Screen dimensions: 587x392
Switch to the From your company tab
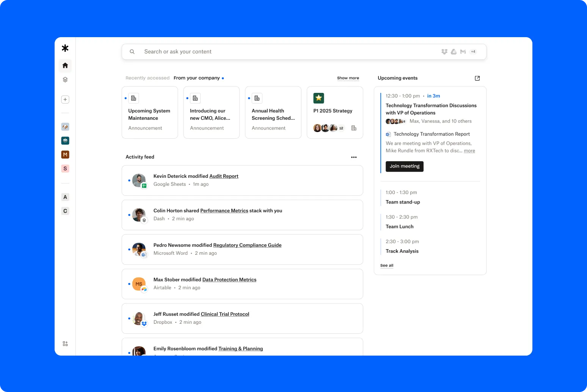(x=197, y=78)
